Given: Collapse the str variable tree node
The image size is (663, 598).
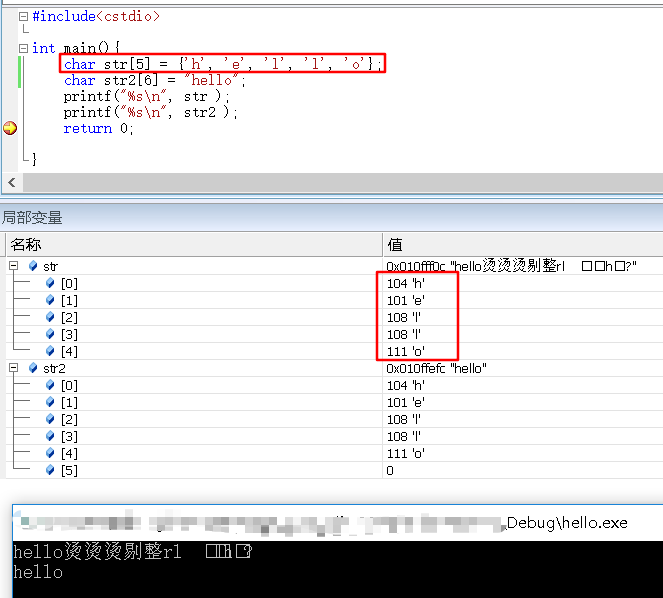Looking at the screenshot, I should 14,266.
